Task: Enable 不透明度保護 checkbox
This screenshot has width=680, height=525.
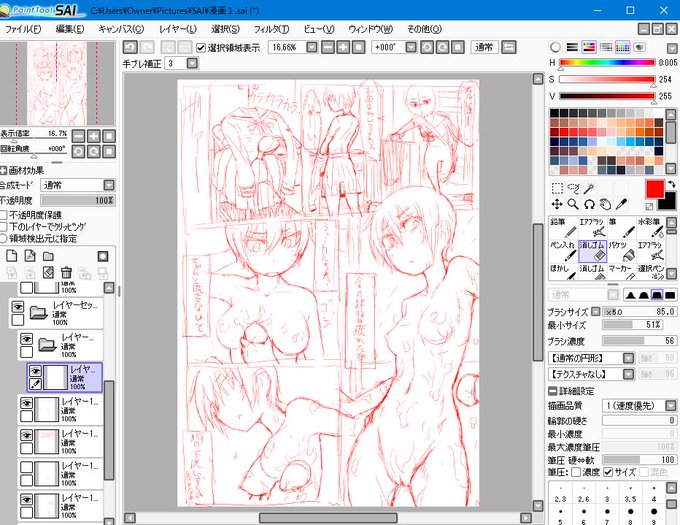Action: click(x=3, y=215)
